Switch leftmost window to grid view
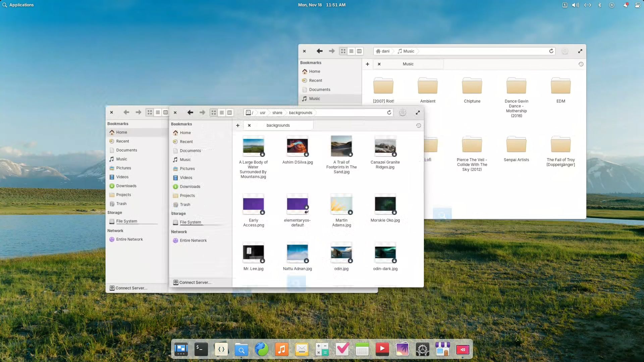 point(150,112)
